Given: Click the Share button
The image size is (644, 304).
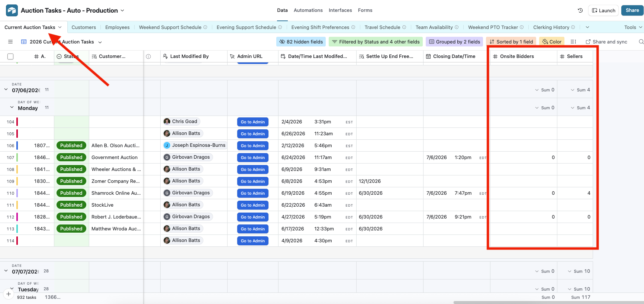Looking at the screenshot, I should click(x=632, y=10).
